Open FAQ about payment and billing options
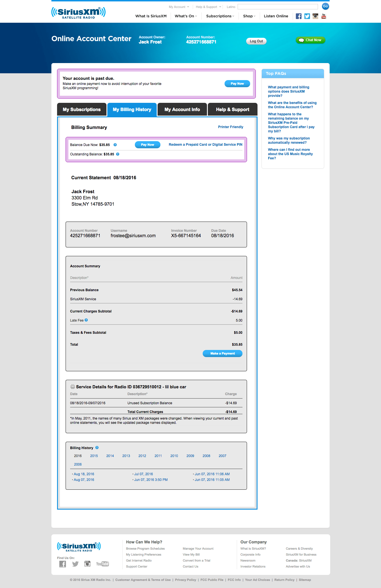 point(288,91)
